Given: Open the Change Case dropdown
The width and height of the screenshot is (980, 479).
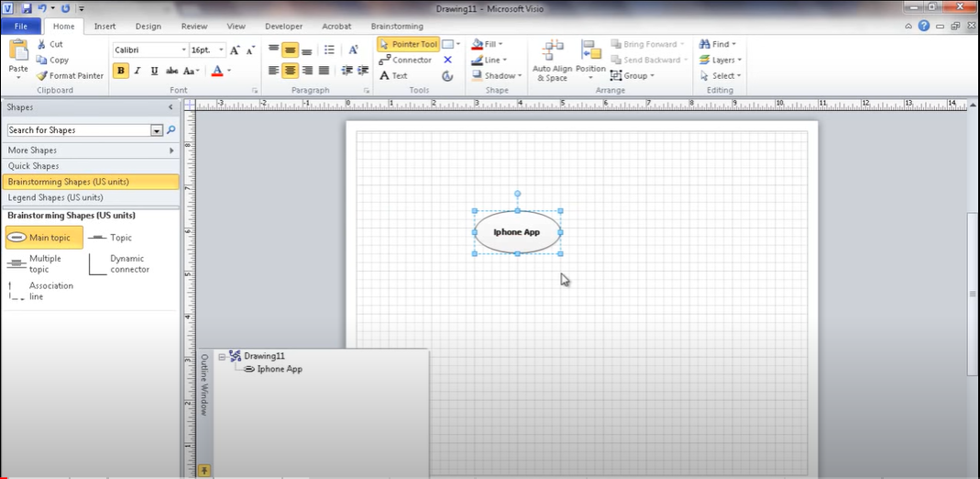Looking at the screenshot, I should (192, 71).
